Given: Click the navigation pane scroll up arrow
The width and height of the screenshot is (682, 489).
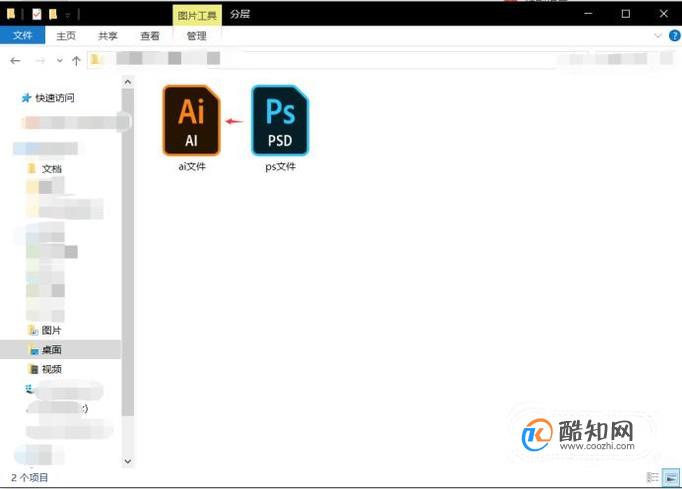Looking at the screenshot, I should point(128,82).
